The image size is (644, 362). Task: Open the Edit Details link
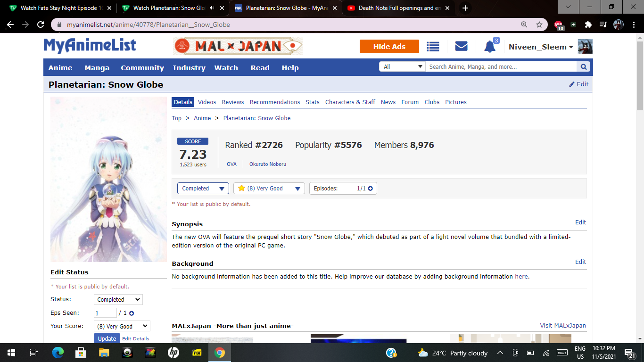[x=136, y=338]
